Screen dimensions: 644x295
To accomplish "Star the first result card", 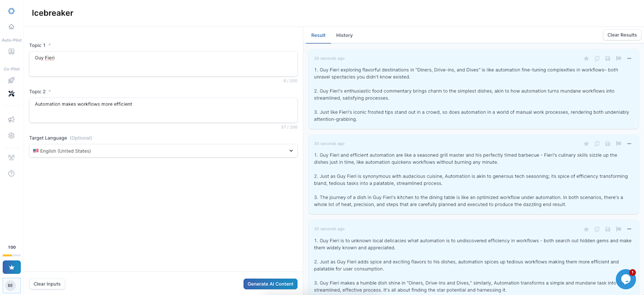I will click(586, 58).
